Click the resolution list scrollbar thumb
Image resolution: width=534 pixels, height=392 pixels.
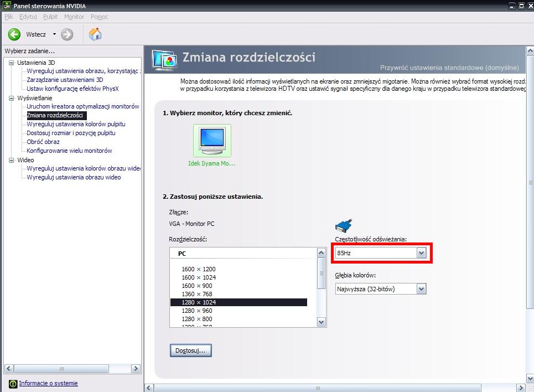321,274
